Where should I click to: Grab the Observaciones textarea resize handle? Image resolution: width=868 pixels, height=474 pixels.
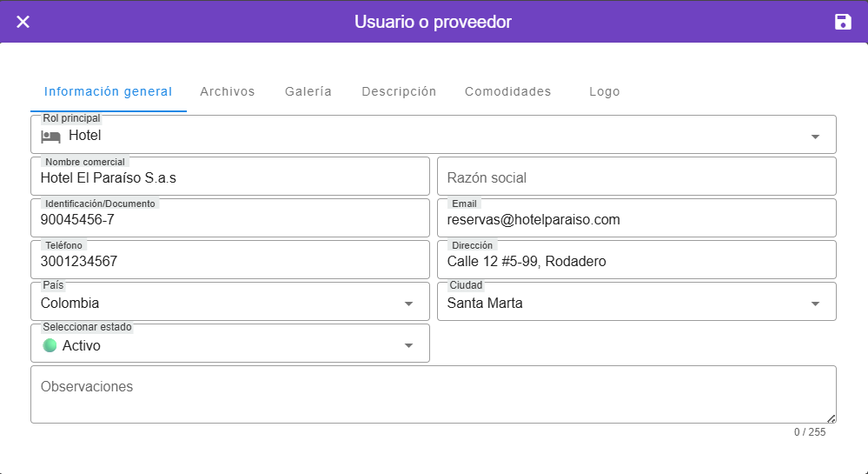click(x=832, y=418)
